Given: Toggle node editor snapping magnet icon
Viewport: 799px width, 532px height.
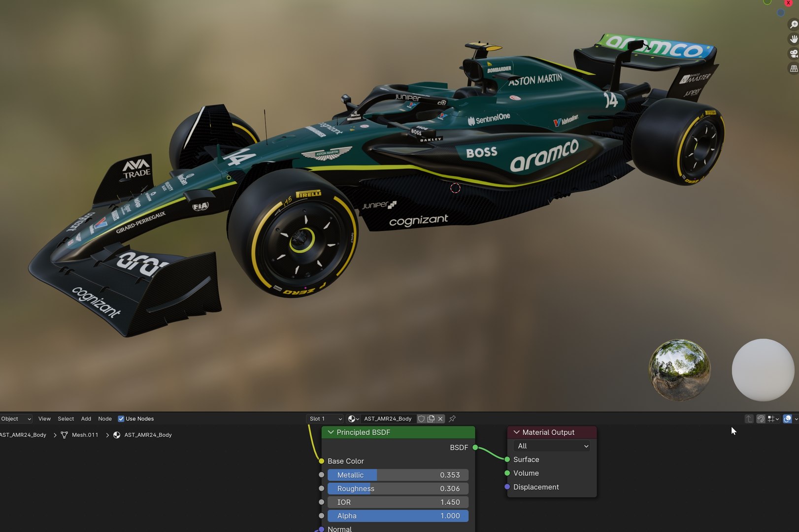Looking at the screenshot, I should coord(761,419).
